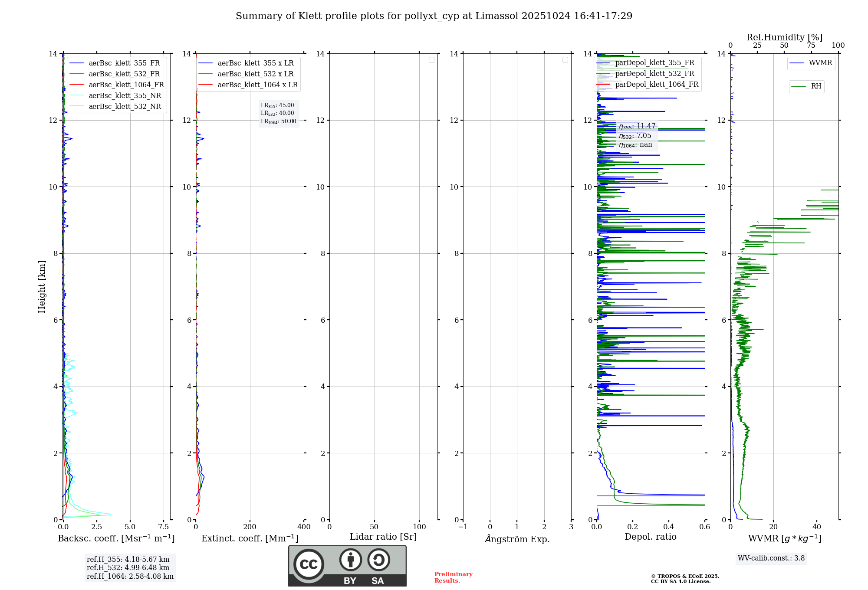
Task: Click the WV-calib.const. 3.8 label
Action: (771, 558)
